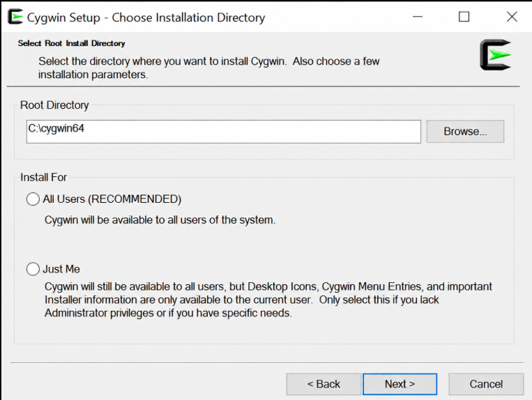This screenshot has width=532, height=400.
Task: Cancel the Cygwin setup
Action: point(486,384)
